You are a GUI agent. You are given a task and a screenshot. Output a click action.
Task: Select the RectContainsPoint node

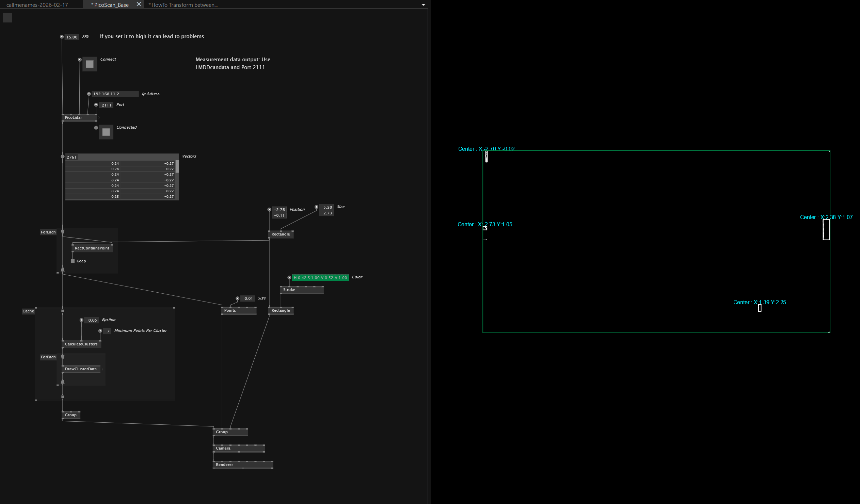(x=92, y=248)
